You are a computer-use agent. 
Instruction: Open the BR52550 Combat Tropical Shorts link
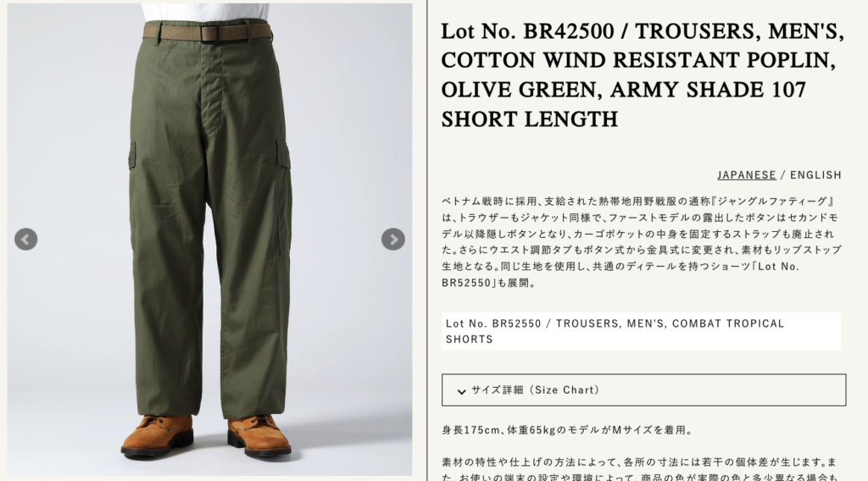coord(641,331)
